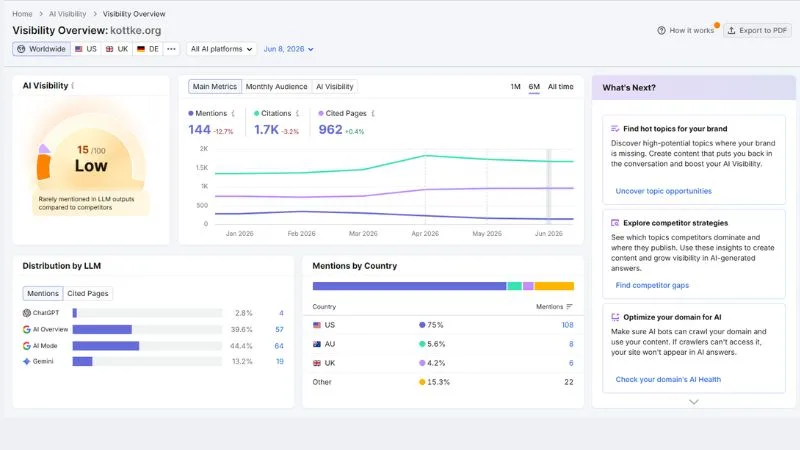
Task: Select the DE flag filter
Action: 148,49
